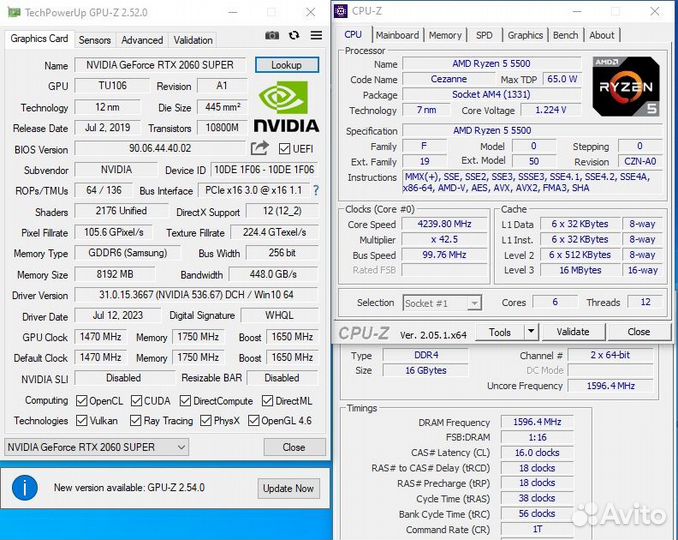Toggle the Ray Tracing checkbox
Image resolution: width=678 pixels, height=540 pixels.
coord(136,420)
